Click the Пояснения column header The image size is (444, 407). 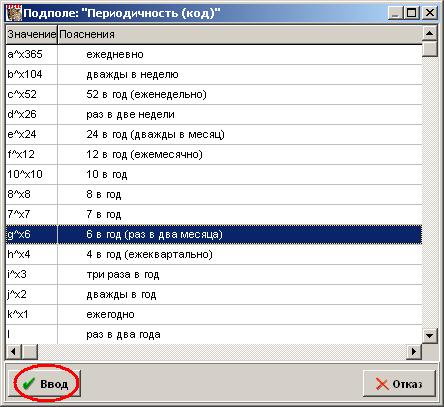click(240, 34)
